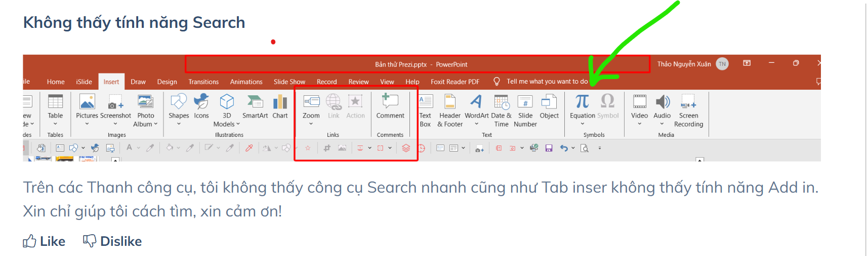Open the Zoom links button
The height and width of the screenshot is (256, 868).
(311, 110)
